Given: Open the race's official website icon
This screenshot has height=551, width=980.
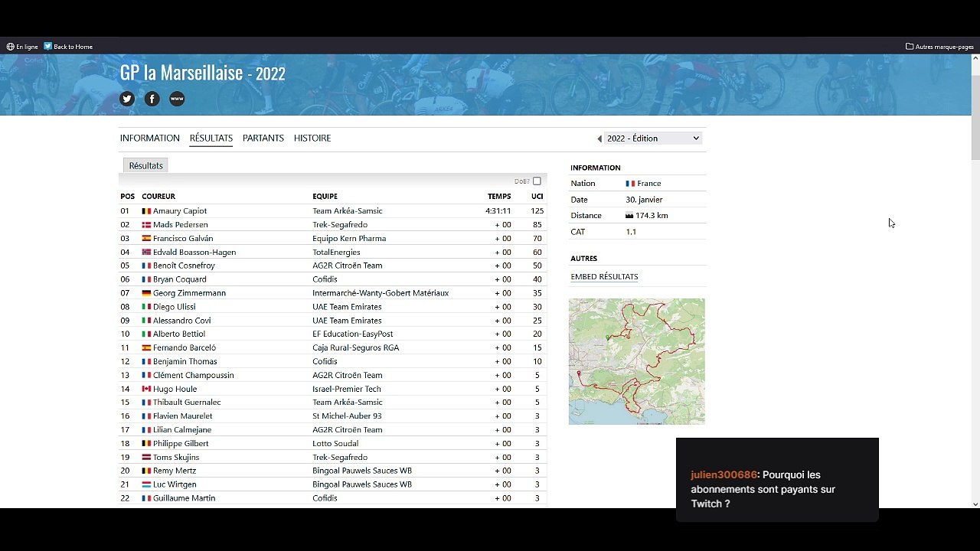Looking at the screenshot, I should [x=177, y=99].
